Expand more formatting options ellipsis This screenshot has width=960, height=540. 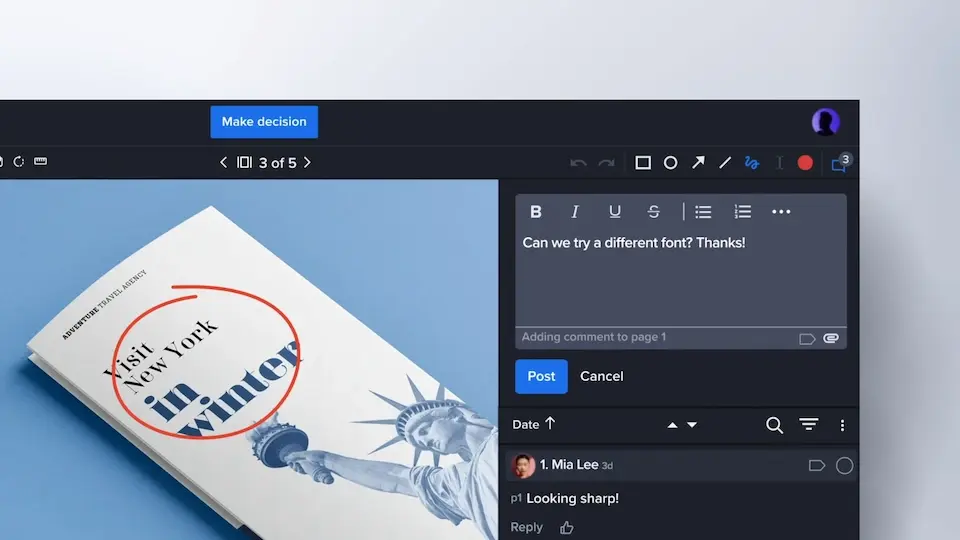point(781,212)
